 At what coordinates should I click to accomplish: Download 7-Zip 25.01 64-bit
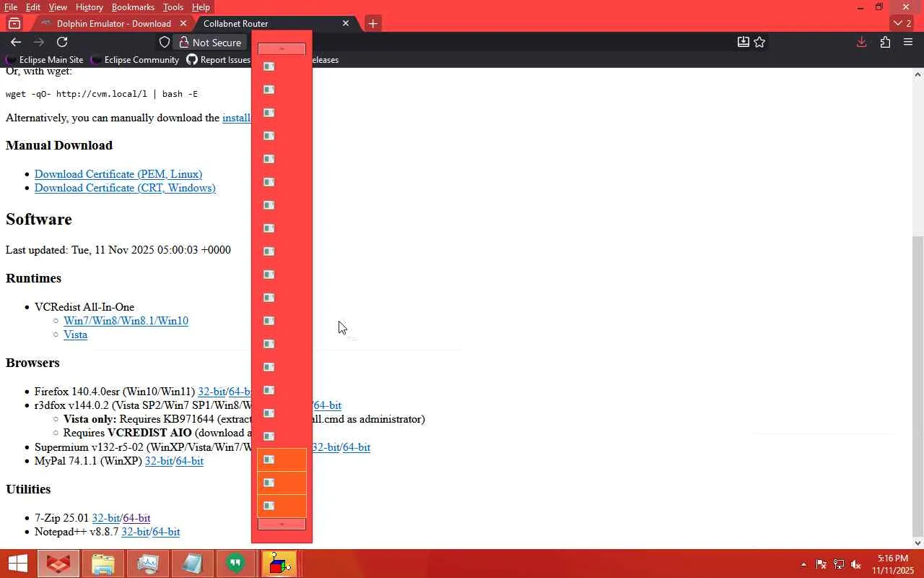pos(136,518)
